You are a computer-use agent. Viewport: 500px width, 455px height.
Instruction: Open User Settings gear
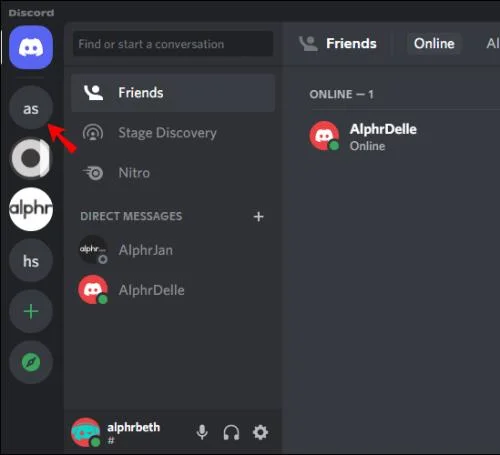click(x=260, y=432)
